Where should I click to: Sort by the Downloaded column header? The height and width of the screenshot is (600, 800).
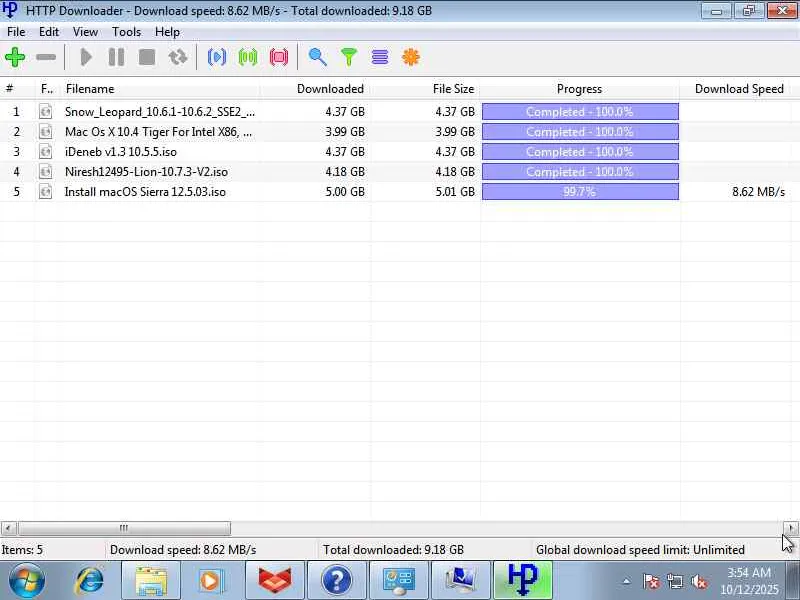pos(315,89)
